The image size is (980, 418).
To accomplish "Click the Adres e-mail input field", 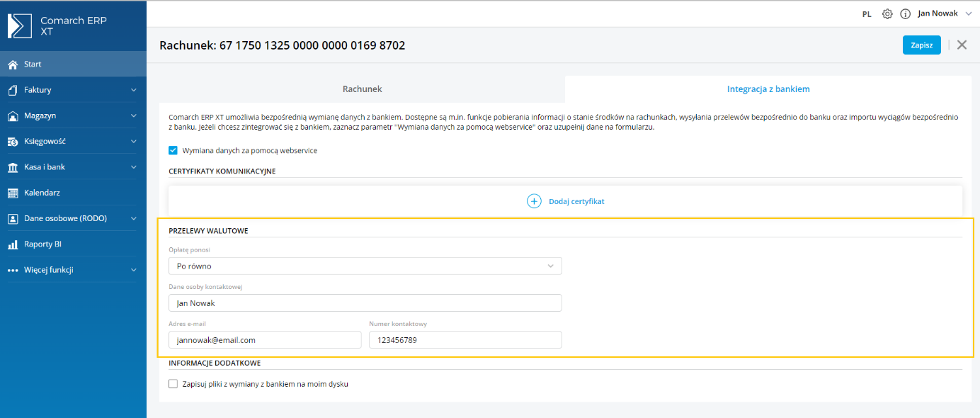I will (x=265, y=340).
